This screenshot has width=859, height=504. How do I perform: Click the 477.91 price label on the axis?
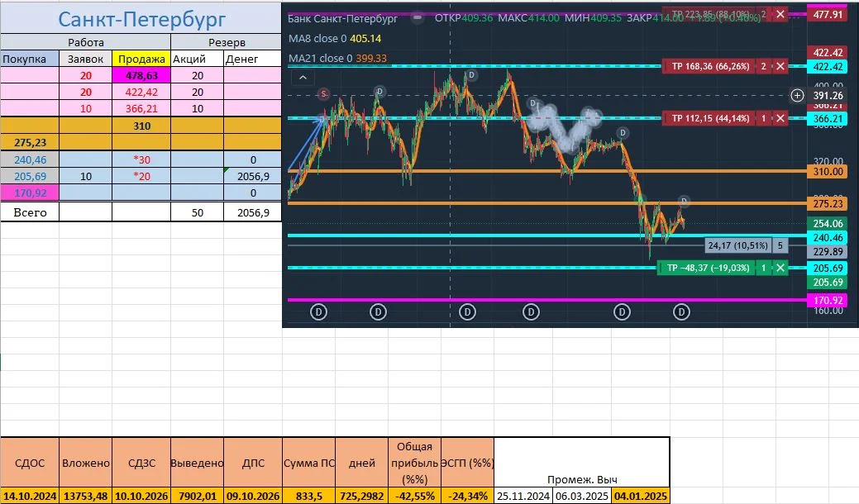coord(828,14)
